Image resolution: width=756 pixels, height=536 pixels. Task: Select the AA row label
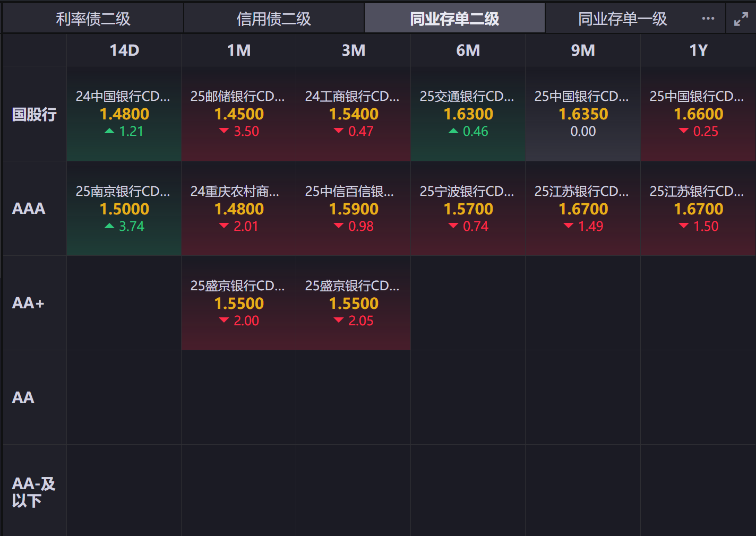35,397
